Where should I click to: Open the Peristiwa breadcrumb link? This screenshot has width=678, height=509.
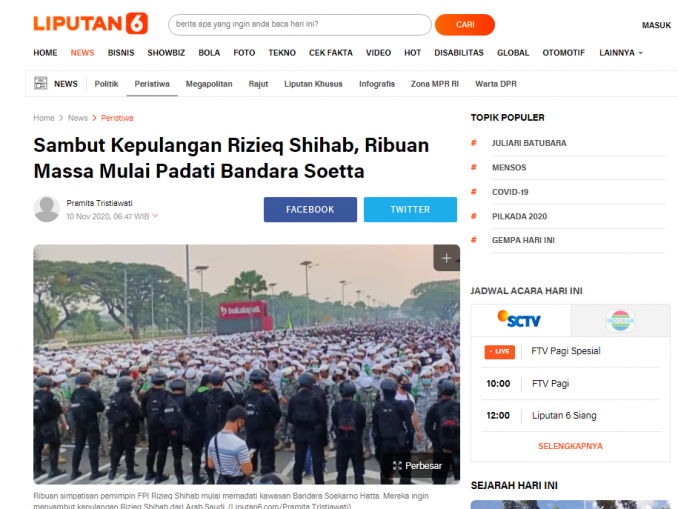[117, 118]
